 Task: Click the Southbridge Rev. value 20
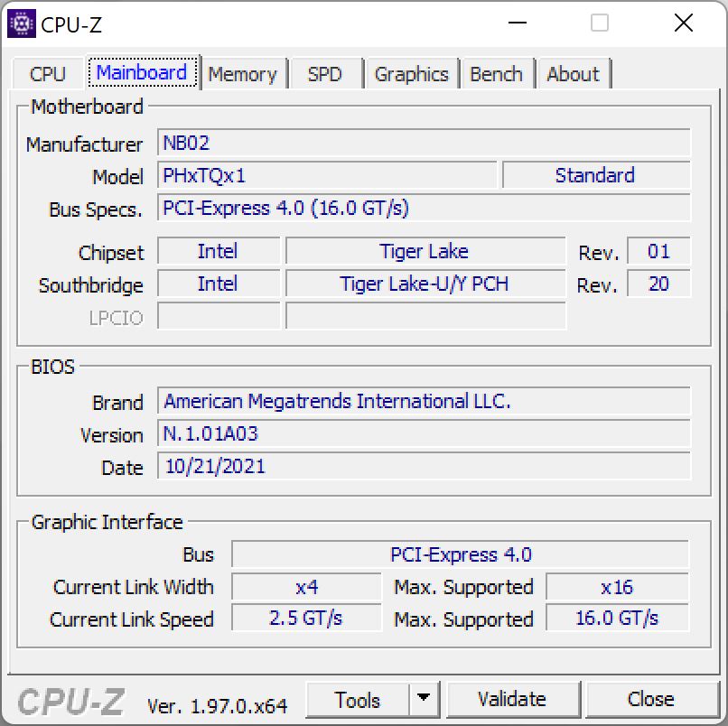click(658, 284)
